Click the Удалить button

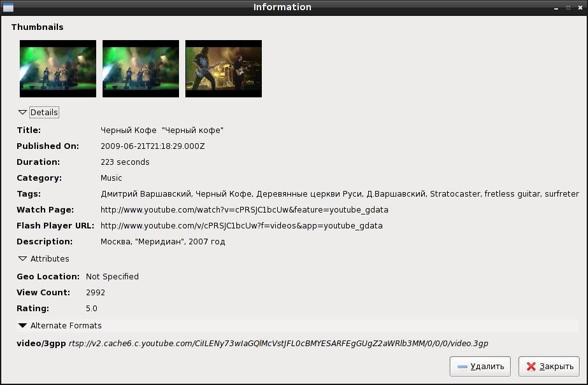(x=480, y=367)
